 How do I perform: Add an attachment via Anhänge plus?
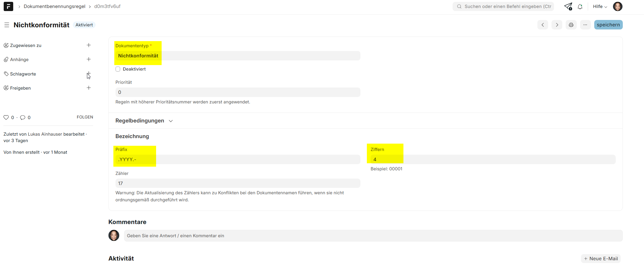click(89, 59)
